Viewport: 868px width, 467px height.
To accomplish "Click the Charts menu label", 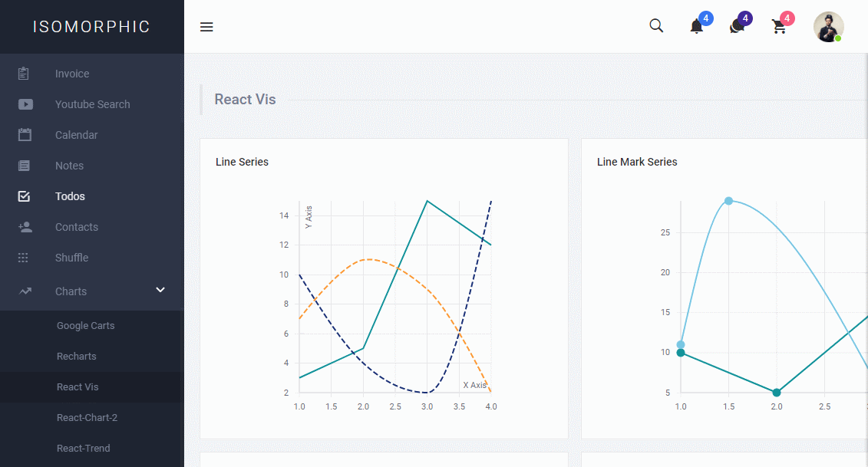I will click(x=71, y=291).
